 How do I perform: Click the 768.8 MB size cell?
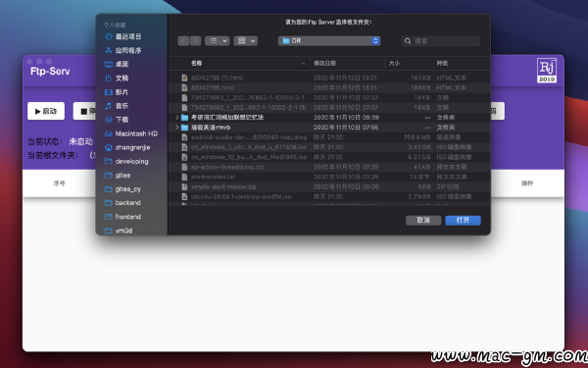tap(416, 137)
